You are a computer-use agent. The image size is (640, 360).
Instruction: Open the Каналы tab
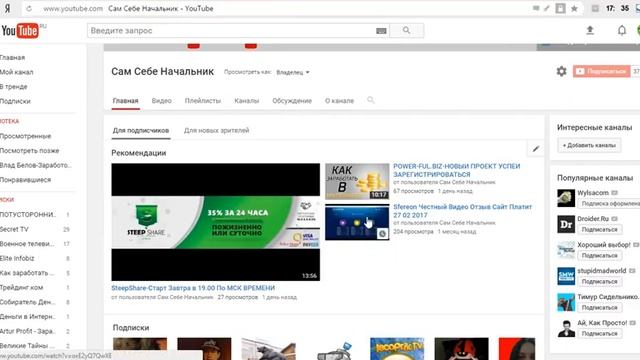(x=247, y=101)
